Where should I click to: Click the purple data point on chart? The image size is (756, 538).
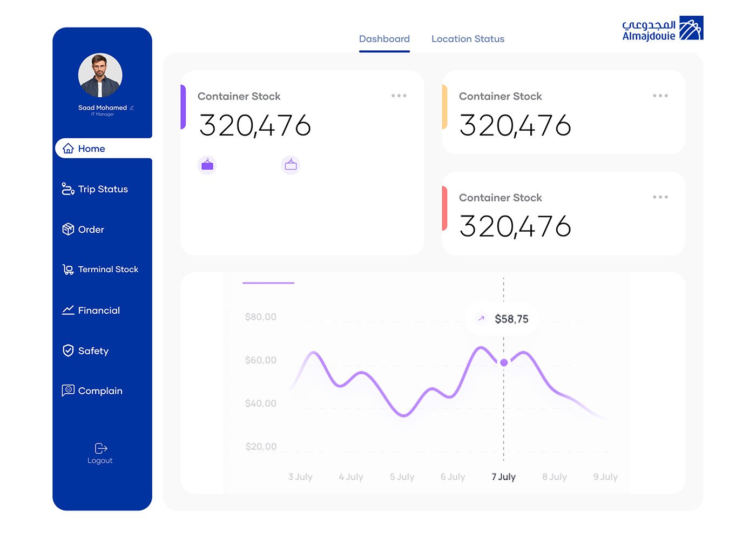coord(504,362)
